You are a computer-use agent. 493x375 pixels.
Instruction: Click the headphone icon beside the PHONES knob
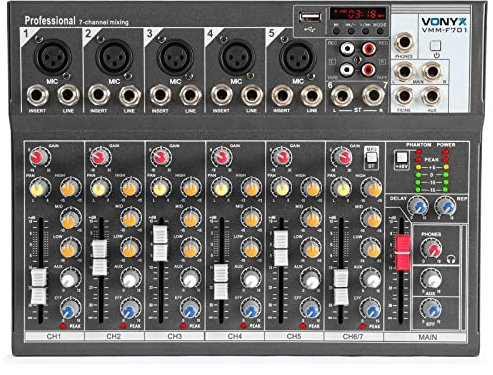pyautogui.click(x=451, y=259)
